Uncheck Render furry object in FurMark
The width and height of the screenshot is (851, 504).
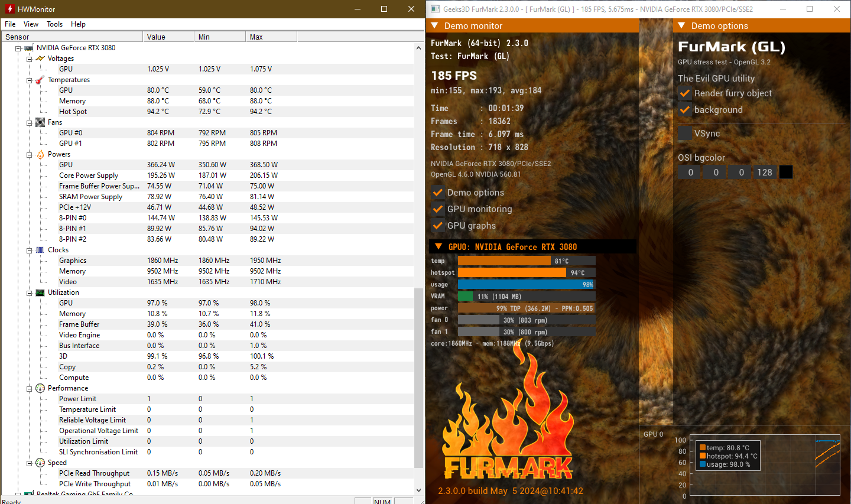point(685,93)
